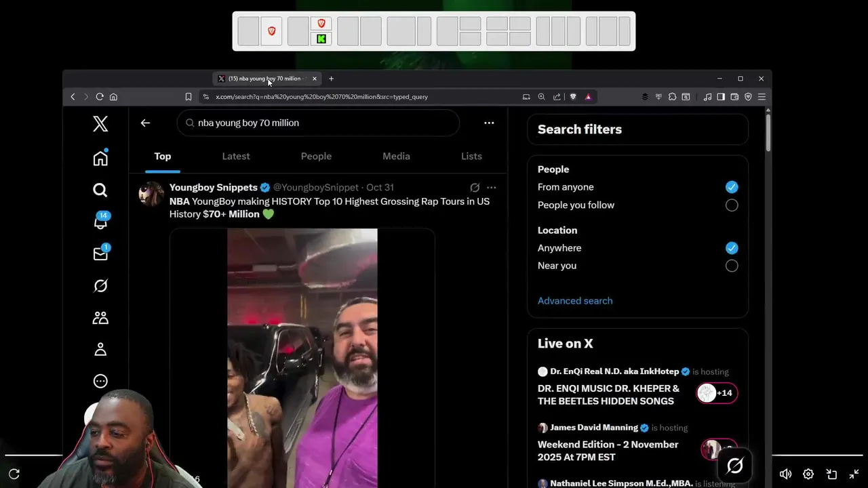Open floating Grok button at bottom right
This screenshot has width=868, height=488.
pos(734,466)
